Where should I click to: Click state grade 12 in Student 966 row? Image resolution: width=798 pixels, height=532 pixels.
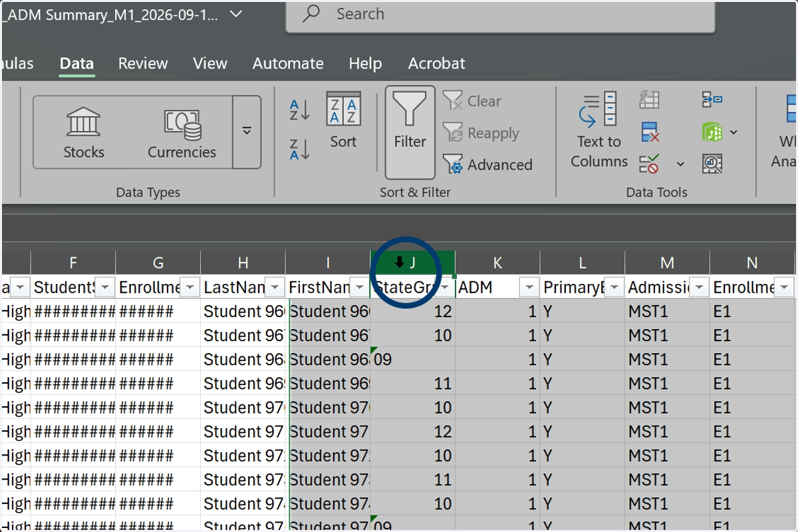click(x=412, y=311)
